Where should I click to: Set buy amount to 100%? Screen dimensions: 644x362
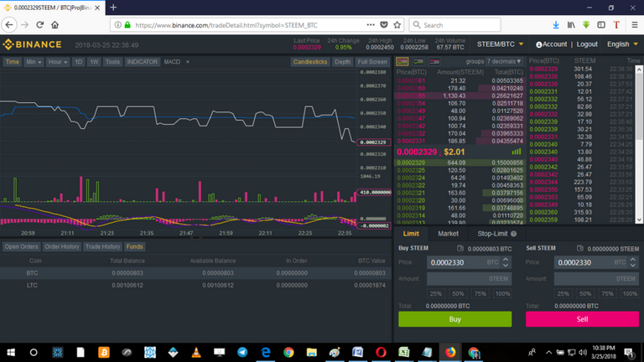point(502,294)
